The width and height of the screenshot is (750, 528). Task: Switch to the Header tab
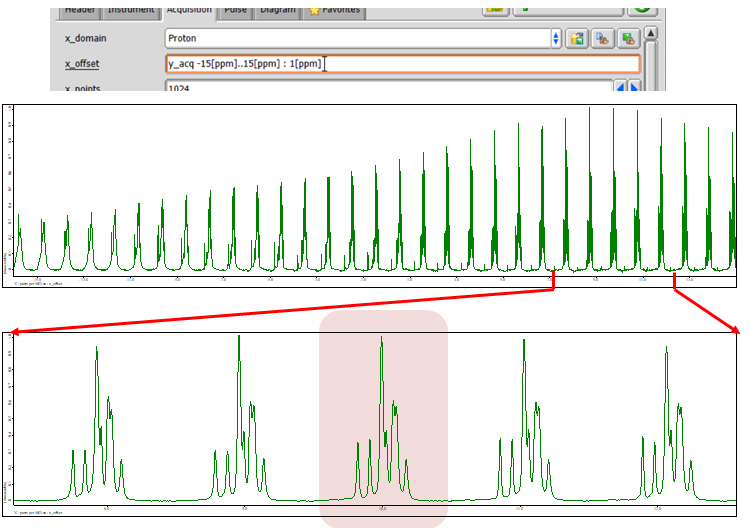(x=78, y=10)
